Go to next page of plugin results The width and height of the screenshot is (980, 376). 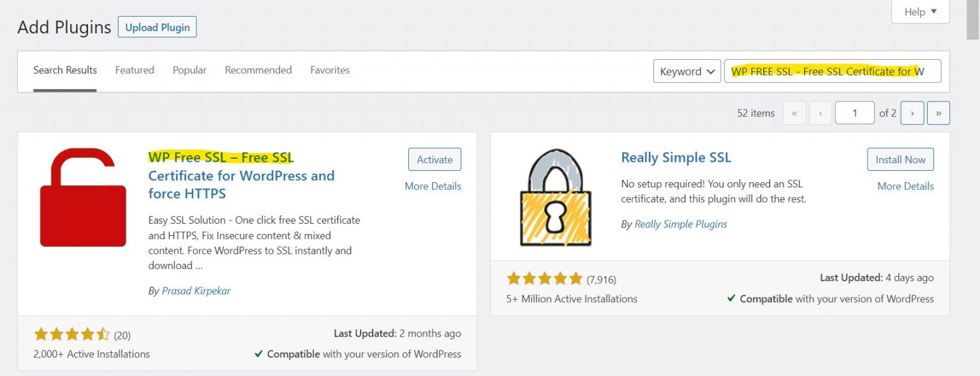[912, 113]
